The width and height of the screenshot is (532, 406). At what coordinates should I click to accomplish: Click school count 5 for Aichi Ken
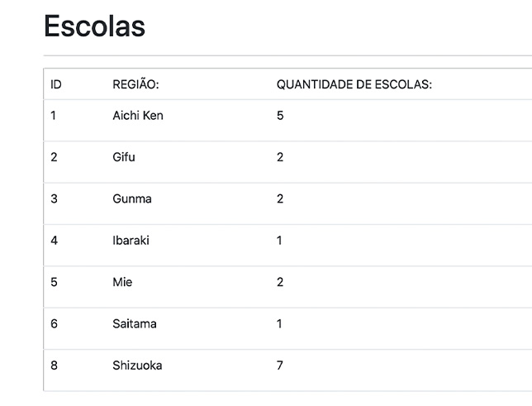point(280,116)
